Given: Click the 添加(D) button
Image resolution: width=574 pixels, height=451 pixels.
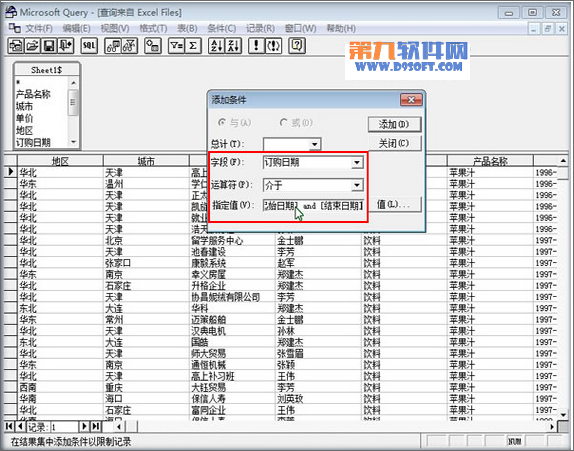Looking at the screenshot, I should pos(394,124).
